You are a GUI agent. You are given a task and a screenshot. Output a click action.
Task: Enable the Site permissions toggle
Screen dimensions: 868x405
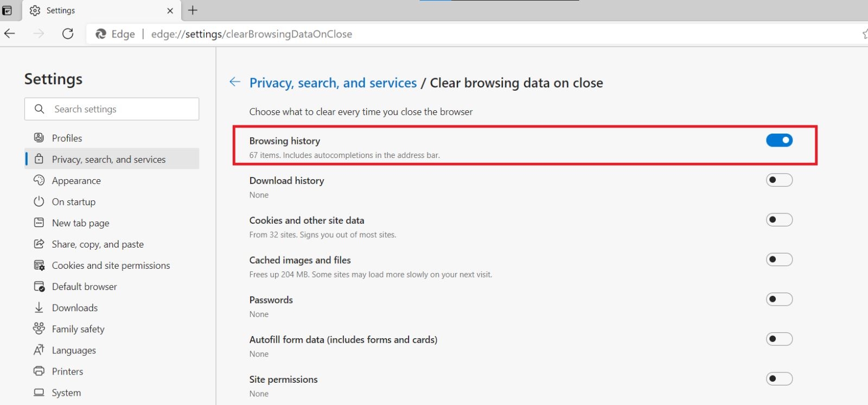[x=780, y=378]
